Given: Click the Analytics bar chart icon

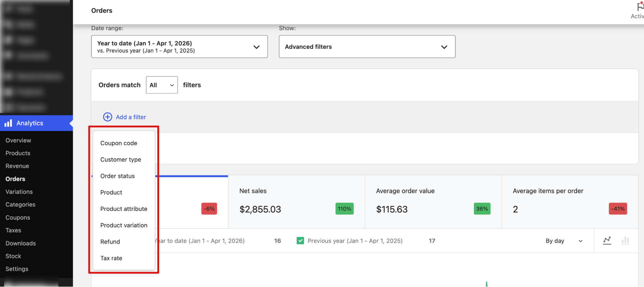Looking at the screenshot, I should click(8, 123).
